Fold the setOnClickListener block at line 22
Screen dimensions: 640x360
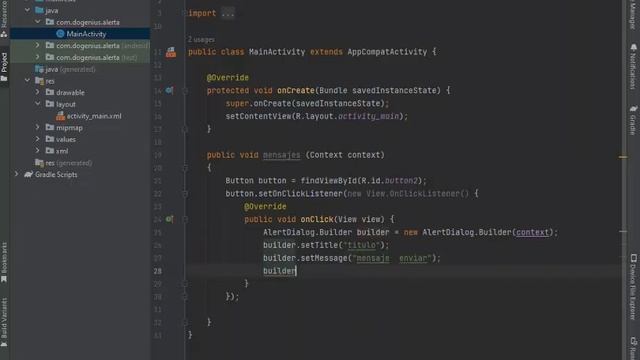click(184, 193)
